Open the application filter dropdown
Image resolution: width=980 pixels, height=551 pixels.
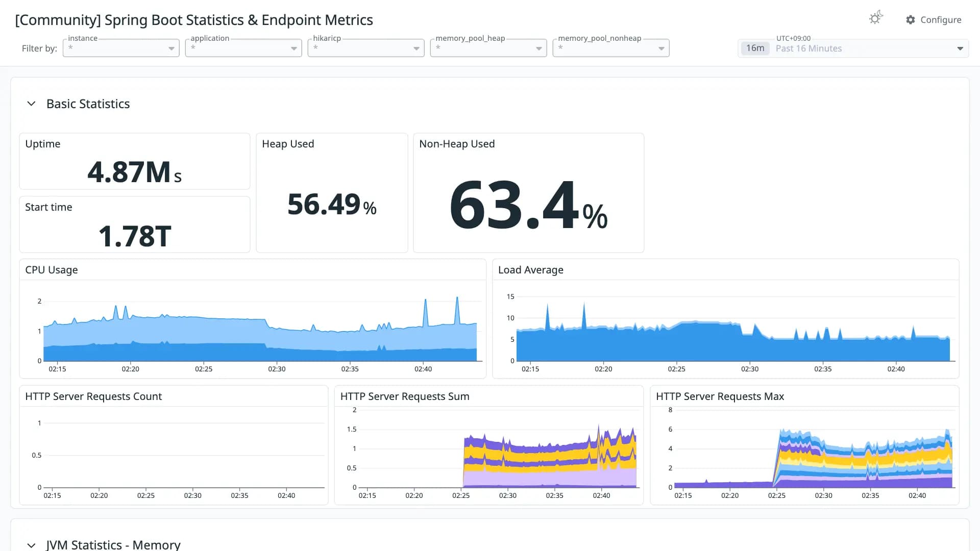243,48
